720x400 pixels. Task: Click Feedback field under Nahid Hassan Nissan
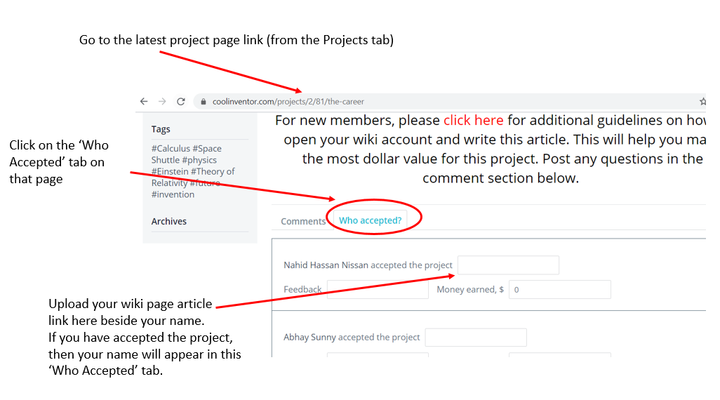point(377,289)
